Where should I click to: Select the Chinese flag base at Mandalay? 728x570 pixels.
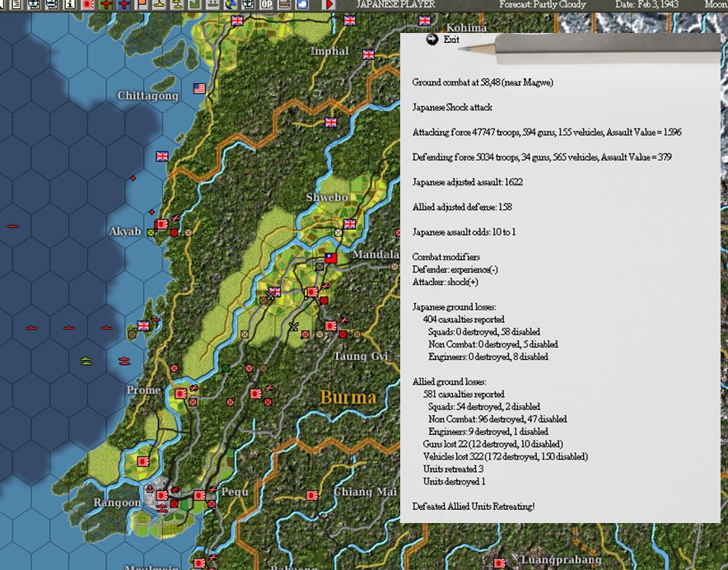point(330,258)
